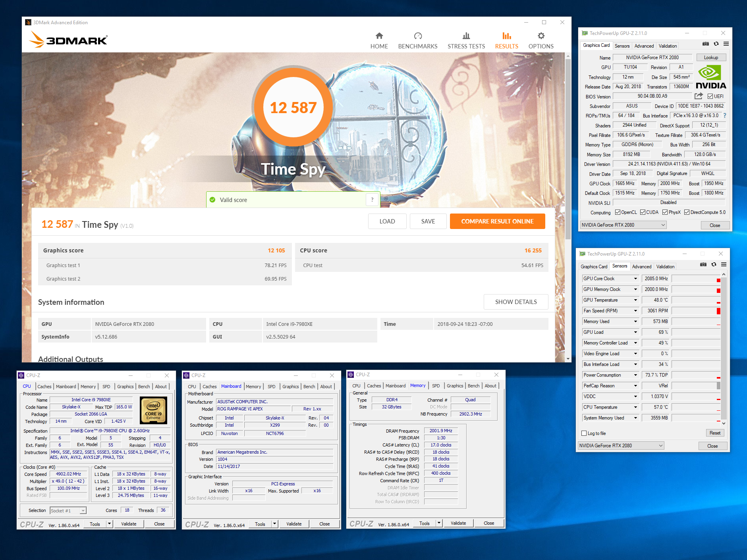Open hamburger menu in GPU-Z Sensors window
Image resolution: width=747 pixels, height=560 pixels.
pyautogui.click(x=724, y=265)
